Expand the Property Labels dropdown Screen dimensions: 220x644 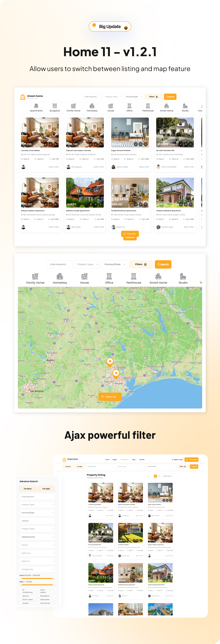pyautogui.click(x=37, y=529)
